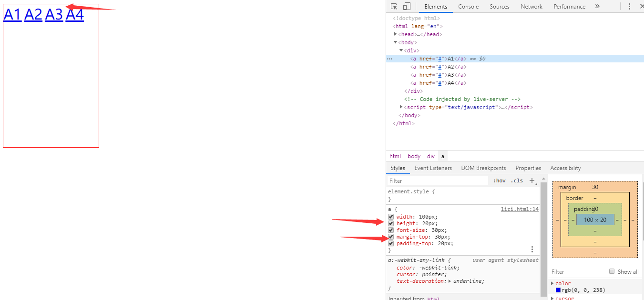
Task: Show more DevTools tabs chevron
Action: point(597,6)
